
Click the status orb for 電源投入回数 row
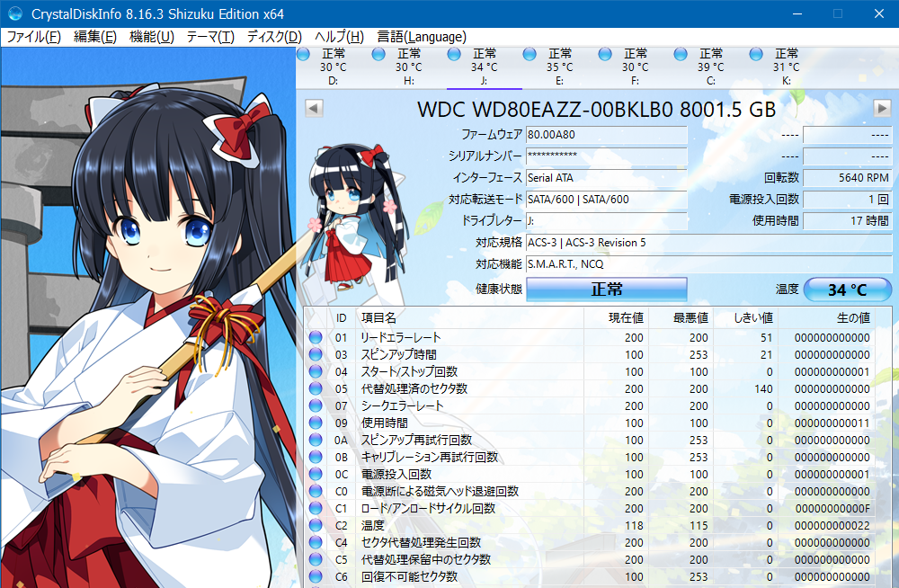tap(316, 474)
